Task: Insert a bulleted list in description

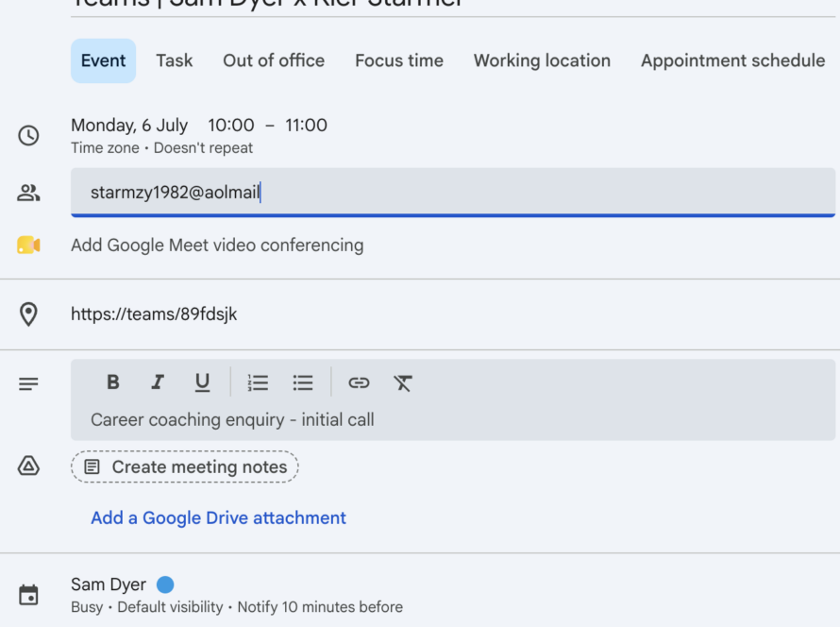Action: [x=303, y=382]
